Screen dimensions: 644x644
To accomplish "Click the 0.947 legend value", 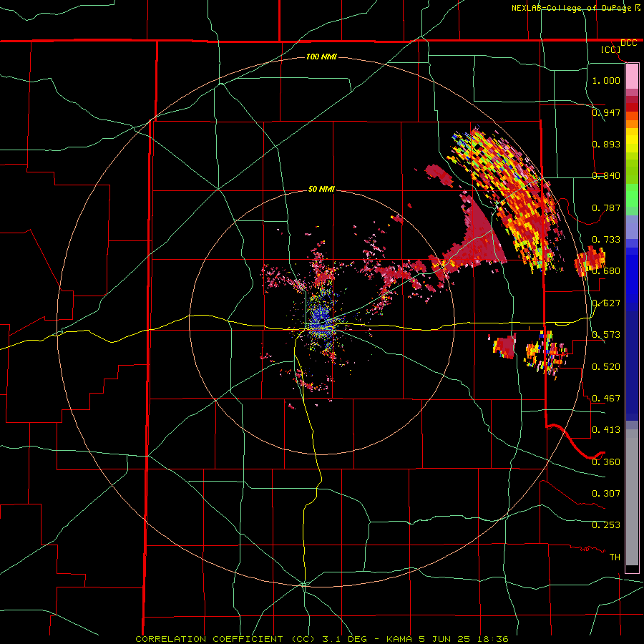I will (606, 112).
